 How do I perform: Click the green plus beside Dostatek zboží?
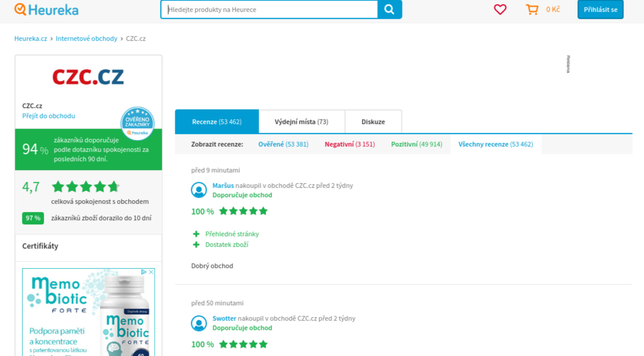click(197, 245)
